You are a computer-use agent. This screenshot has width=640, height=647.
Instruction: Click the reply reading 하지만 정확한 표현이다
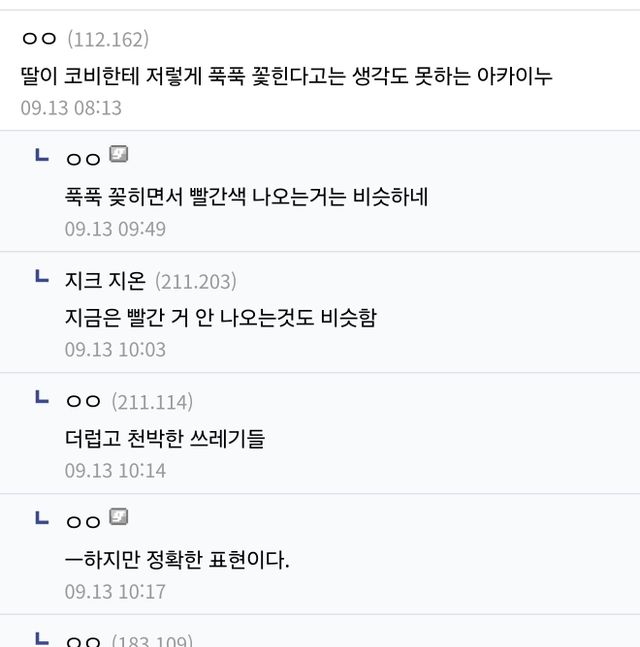177,559
